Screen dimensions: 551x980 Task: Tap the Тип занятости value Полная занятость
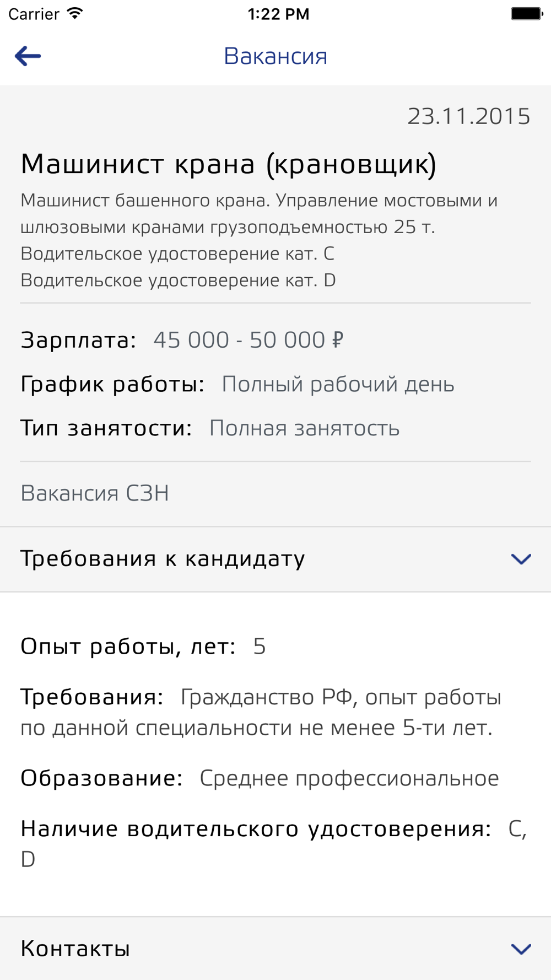(x=304, y=428)
